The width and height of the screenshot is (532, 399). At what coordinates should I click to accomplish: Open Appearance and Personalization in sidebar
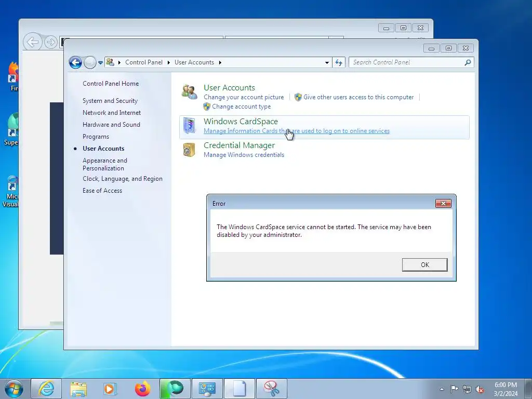pyautogui.click(x=104, y=164)
